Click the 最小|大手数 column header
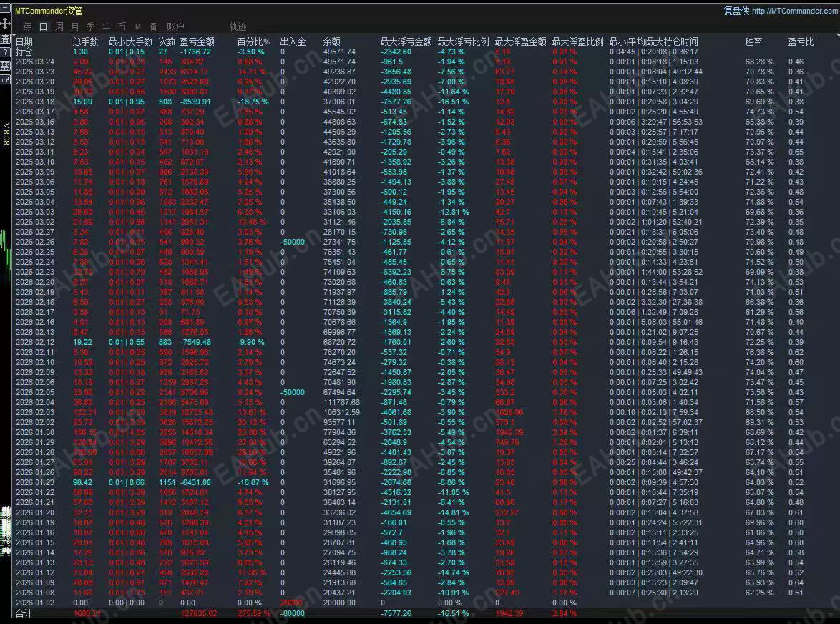The height and width of the screenshot is (624, 840). click(130, 42)
